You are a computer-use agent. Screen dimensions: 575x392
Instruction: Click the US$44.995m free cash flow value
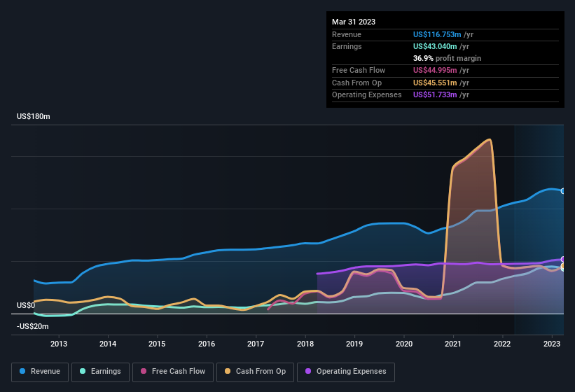435,70
